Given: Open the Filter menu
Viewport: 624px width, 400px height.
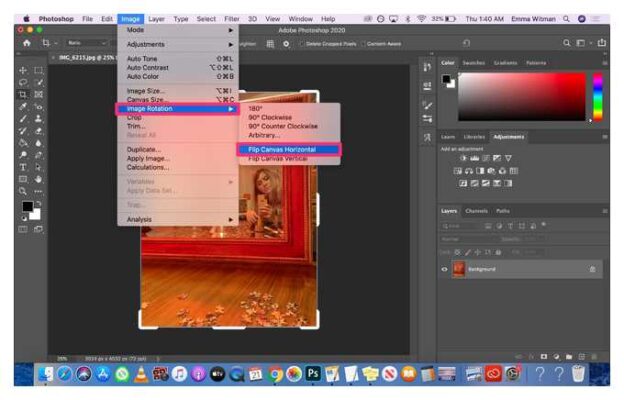Looking at the screenshot, I should 232,19.
